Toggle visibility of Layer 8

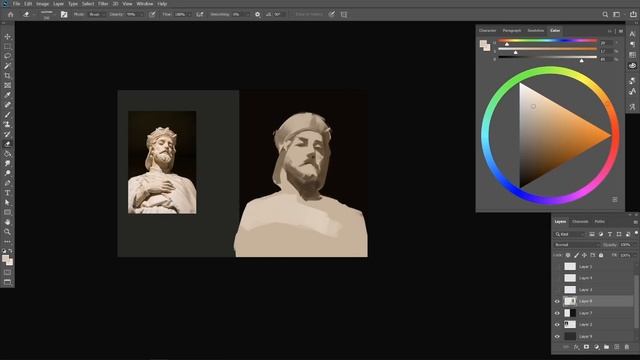pyautogui.click(x=557, y=301)
